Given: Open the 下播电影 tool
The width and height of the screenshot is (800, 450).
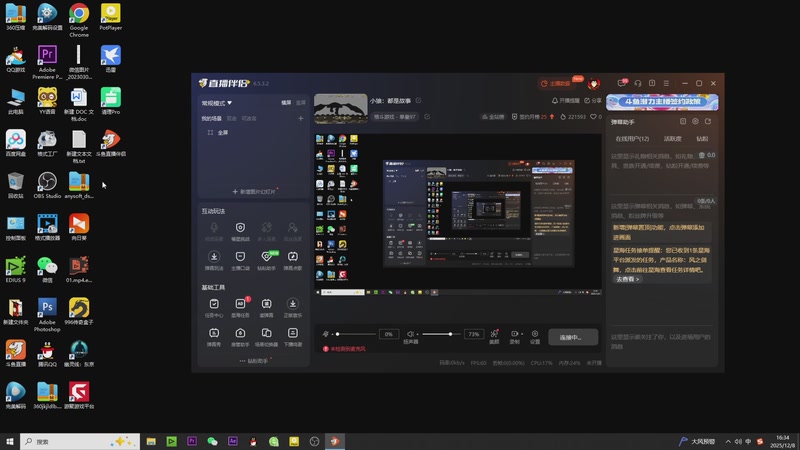Looking at the screenshot, I should tap(293, 337).
